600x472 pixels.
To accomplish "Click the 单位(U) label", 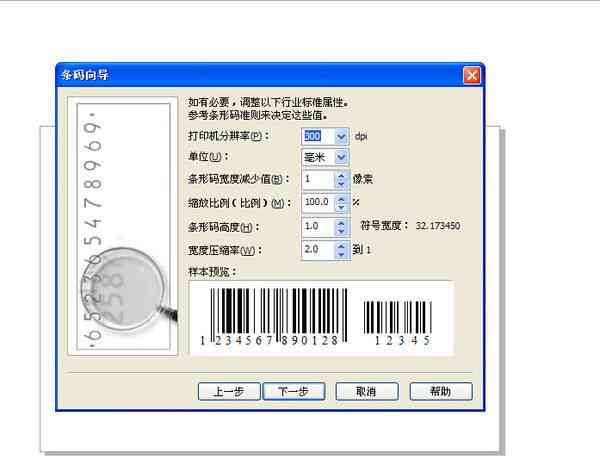I will (208, 157).
